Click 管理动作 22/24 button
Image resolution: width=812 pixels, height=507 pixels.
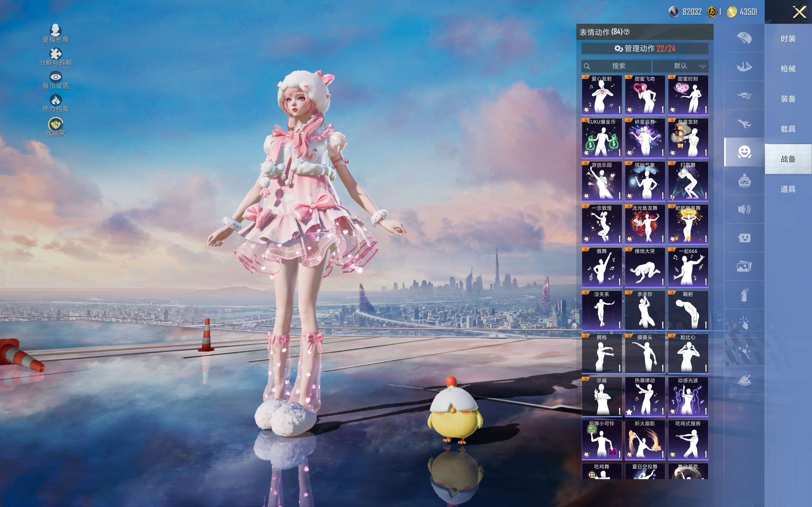pos(645,48)
